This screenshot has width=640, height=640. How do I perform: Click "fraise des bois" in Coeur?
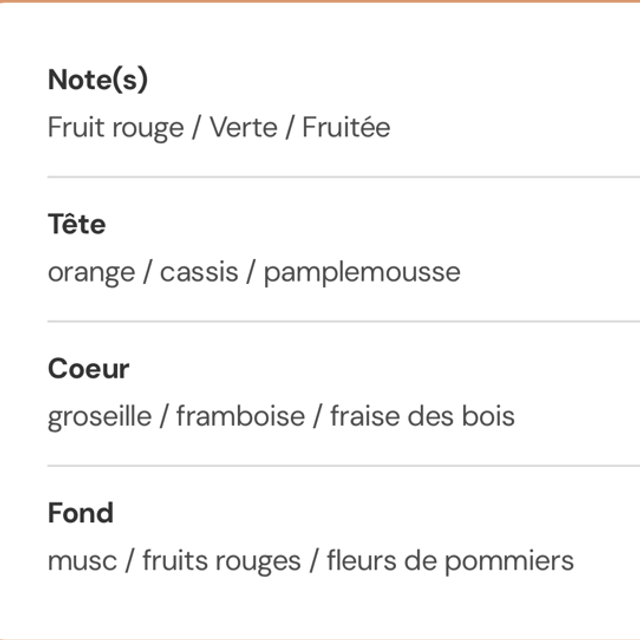point(422,416)
